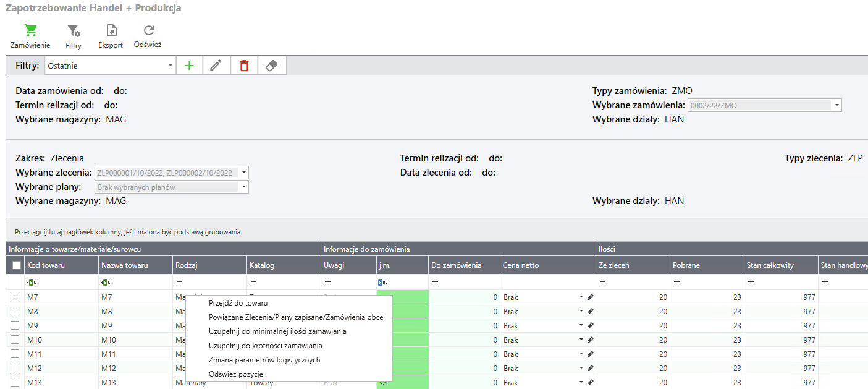Screen dimensions: 868x389
Task: Edit the filter using pencil icon
Action: (216, 66)
